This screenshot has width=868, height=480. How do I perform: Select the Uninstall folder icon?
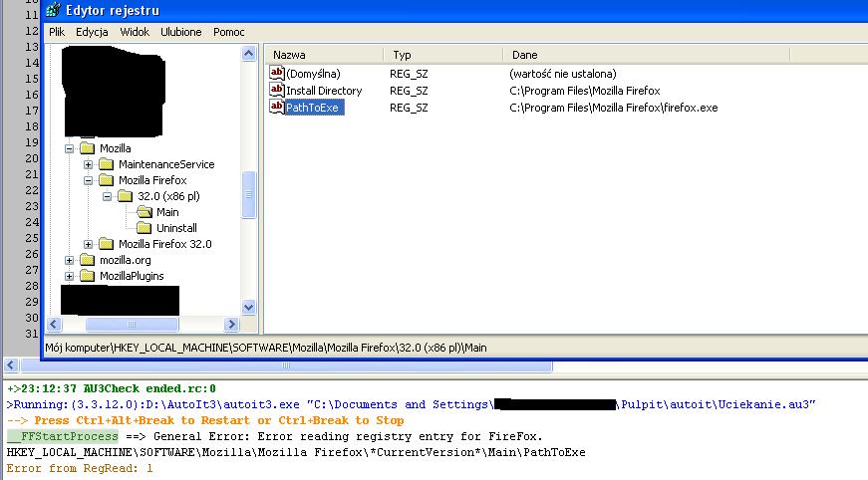coord(144,228)
